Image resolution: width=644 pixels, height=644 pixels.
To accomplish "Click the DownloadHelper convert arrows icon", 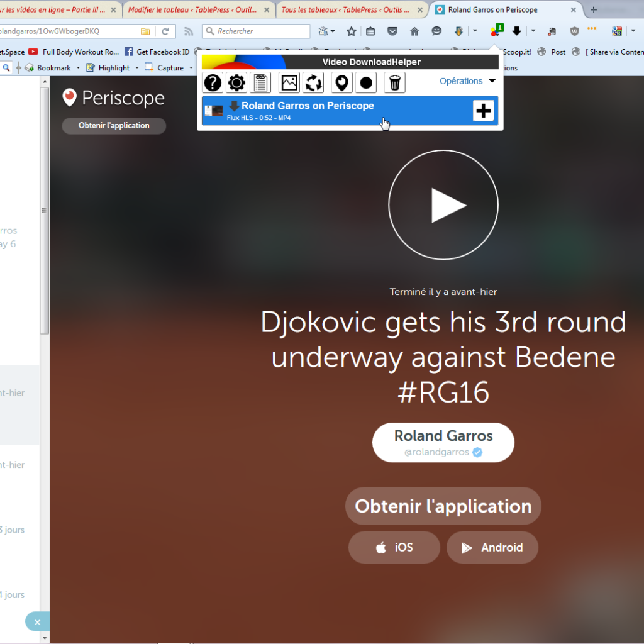I will tap(313, 82).
